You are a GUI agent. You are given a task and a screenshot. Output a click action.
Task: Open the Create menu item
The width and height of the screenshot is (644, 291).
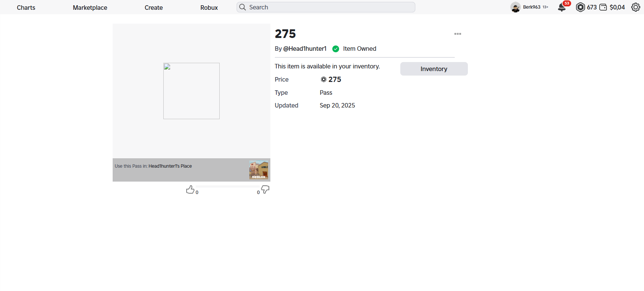[x=154, y=8]
